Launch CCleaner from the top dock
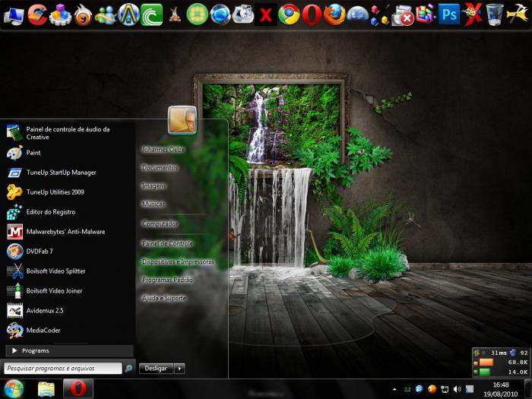The width and height of the screenshot is (532, 399). pyautogui.click(x=37, y=15)
